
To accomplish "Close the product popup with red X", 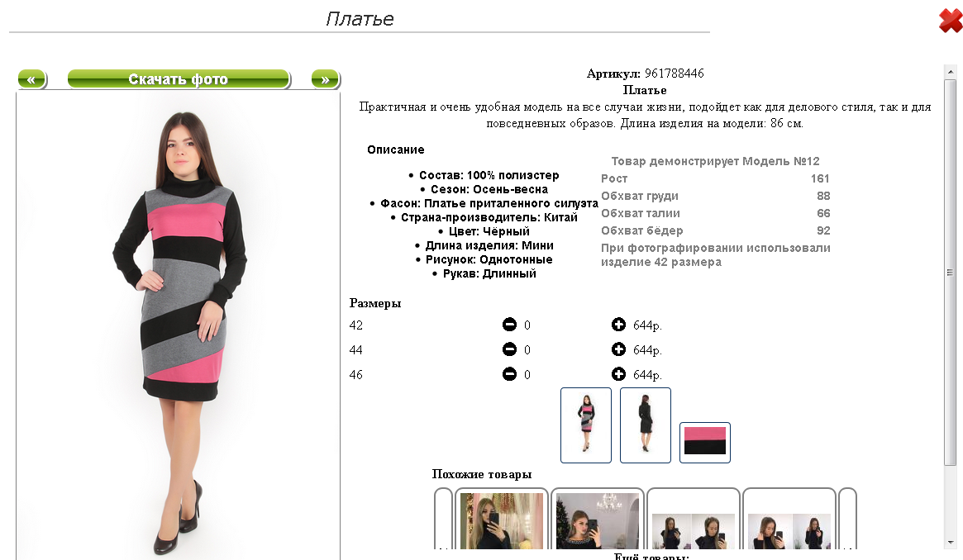I will coord(951,21).
